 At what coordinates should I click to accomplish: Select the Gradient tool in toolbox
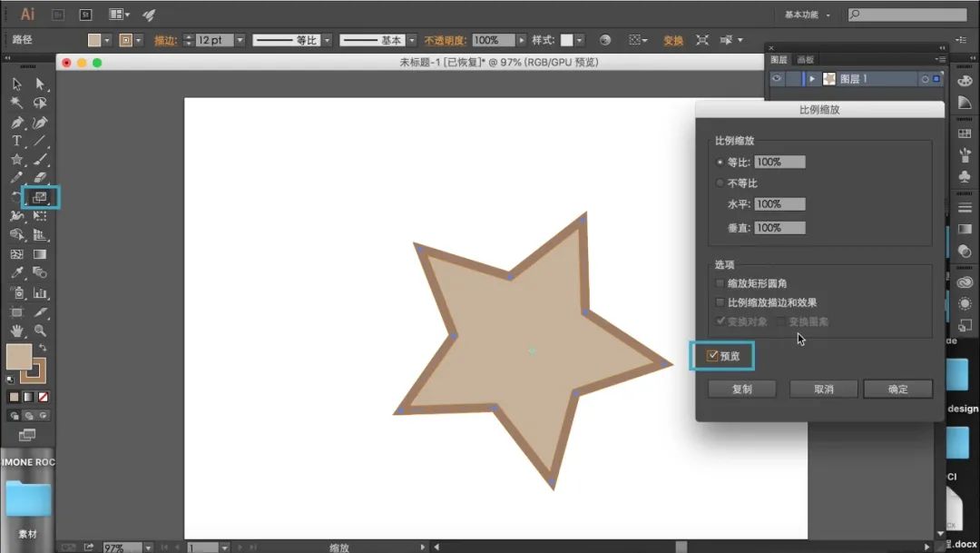(x=40, y=254)
